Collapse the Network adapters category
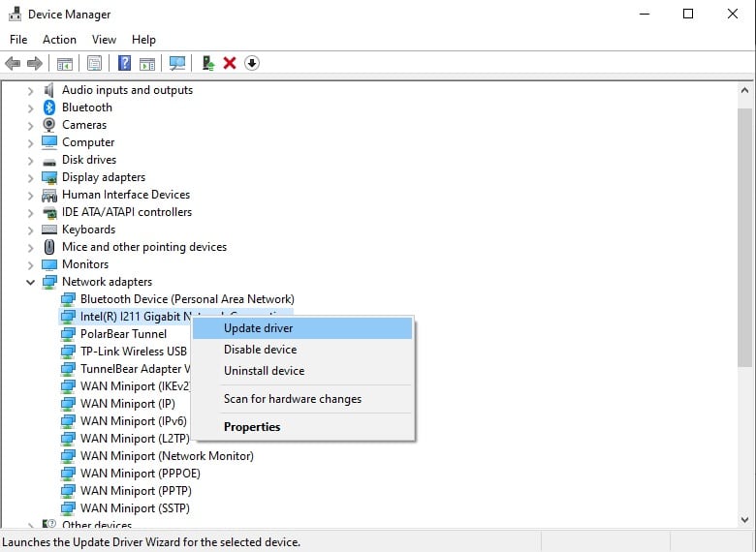Screen dimensions: 756x552 (30, 282)
